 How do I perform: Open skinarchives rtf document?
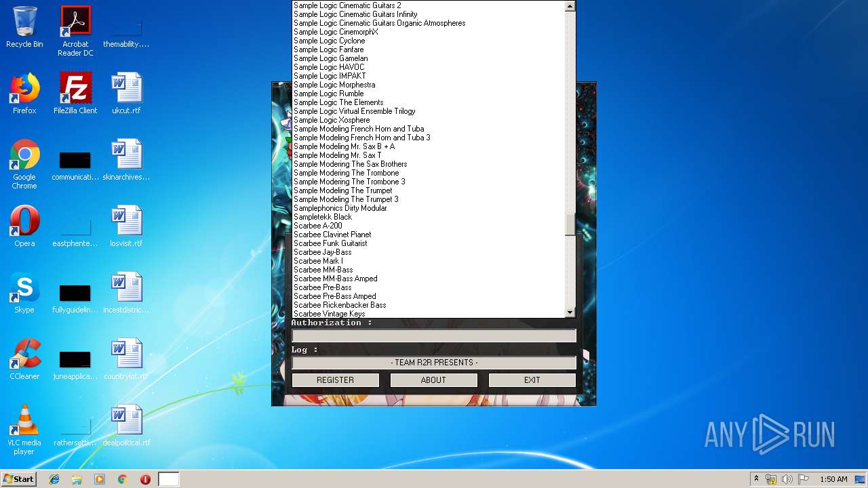point(126,160)
